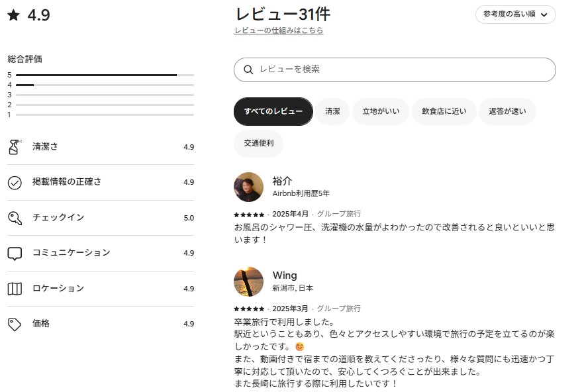Open 裕介's profile photo
The image size is (582, 392).
coord(248,187)
